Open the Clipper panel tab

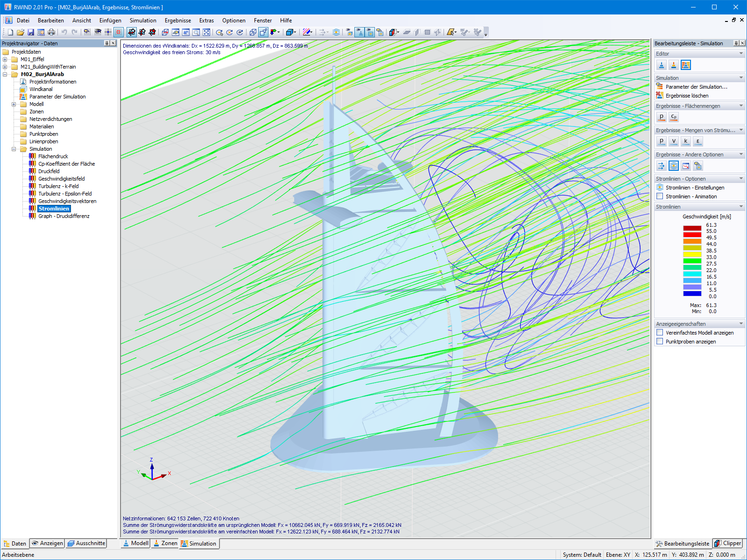[x=728, y=543]
